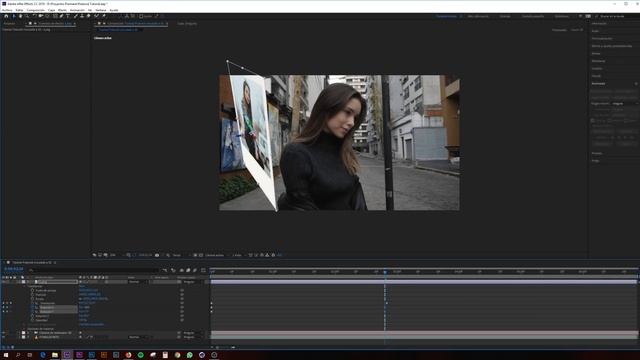Switch to the Bibliotecas workspace
640x360 pixels.
tap(562, 16)
